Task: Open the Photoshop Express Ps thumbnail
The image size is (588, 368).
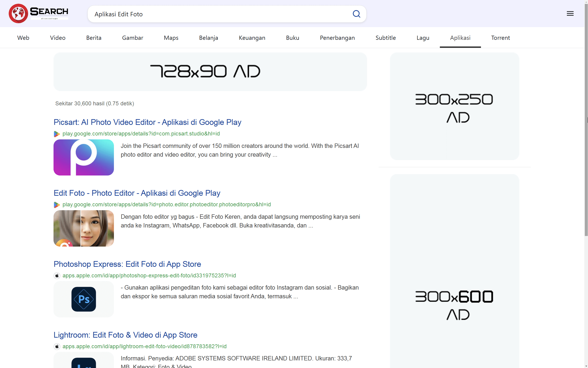Action: 84,299
